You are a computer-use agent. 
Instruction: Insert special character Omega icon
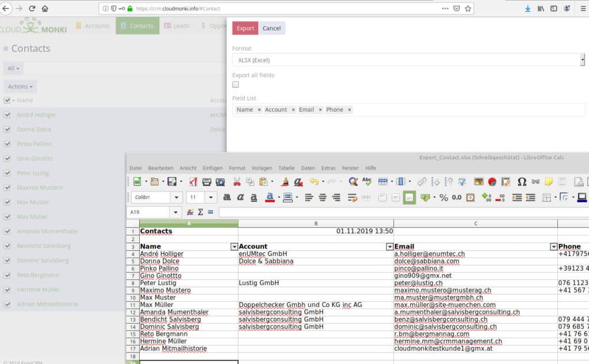coord(522,182)
